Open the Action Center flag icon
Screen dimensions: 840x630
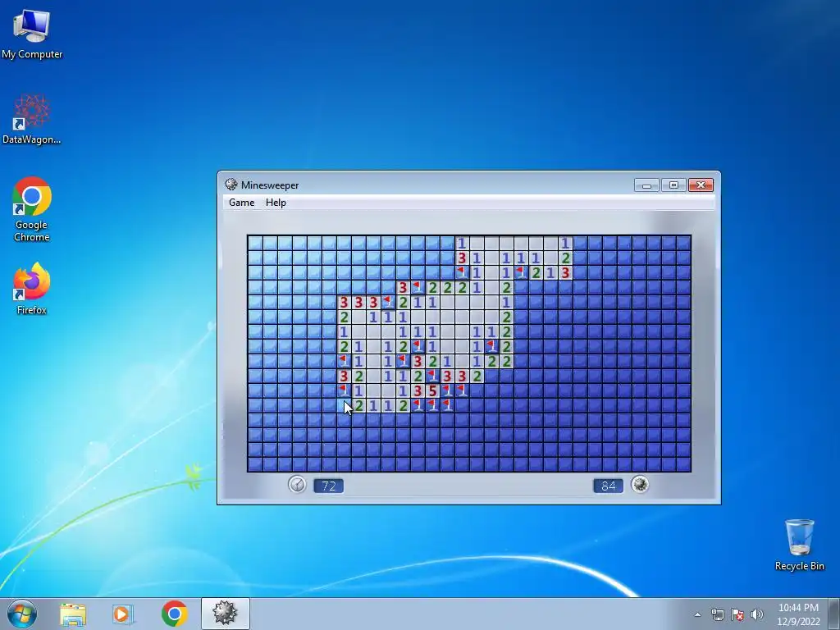pyautogui.click(x=737, y=614)
